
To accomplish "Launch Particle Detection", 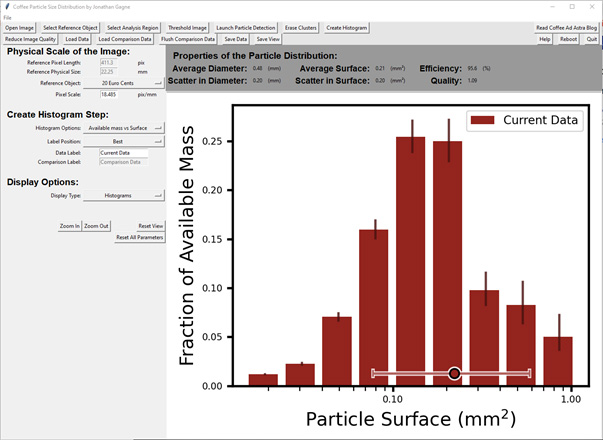I will pyautogui.click(x=244, y=28).
